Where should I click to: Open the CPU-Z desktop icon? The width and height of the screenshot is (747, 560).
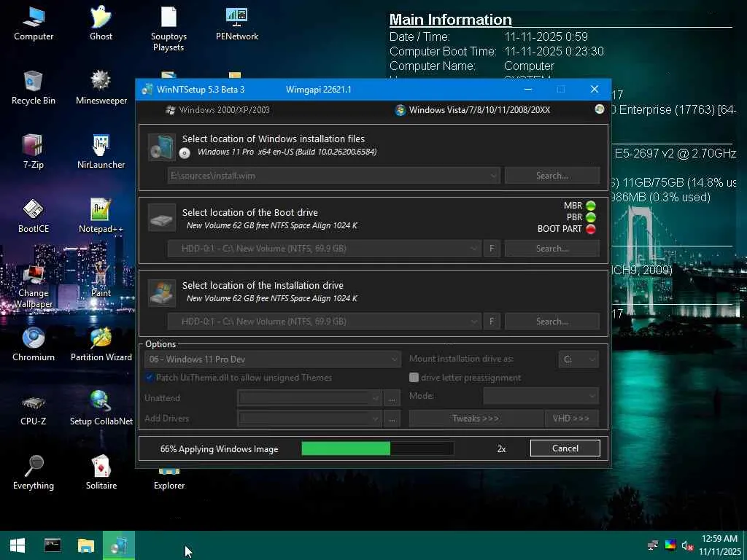34,410
